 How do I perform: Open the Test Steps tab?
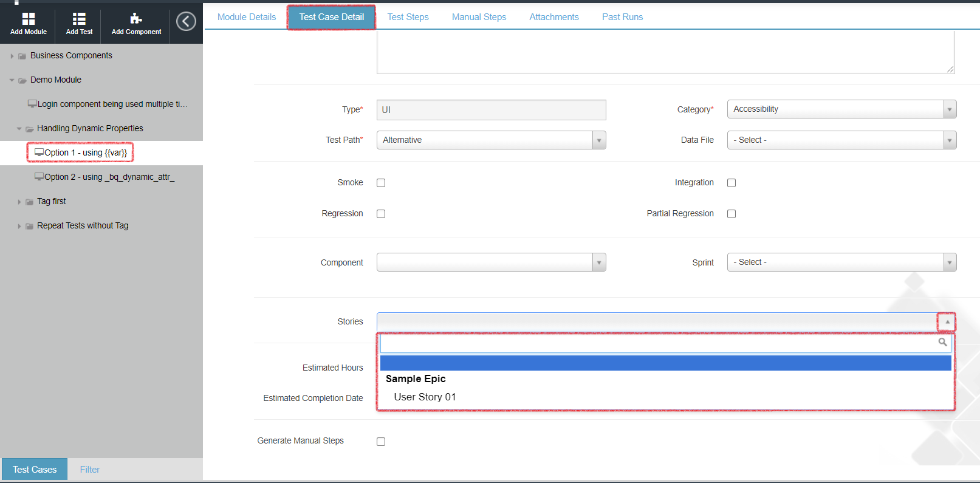coord(408,17)
